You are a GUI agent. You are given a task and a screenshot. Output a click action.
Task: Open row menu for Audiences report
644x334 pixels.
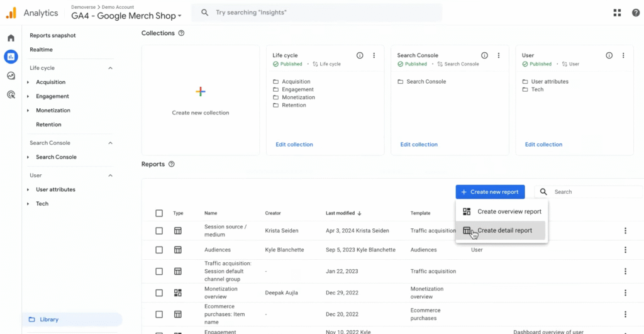pyautogui.click(x=625, y=250)
